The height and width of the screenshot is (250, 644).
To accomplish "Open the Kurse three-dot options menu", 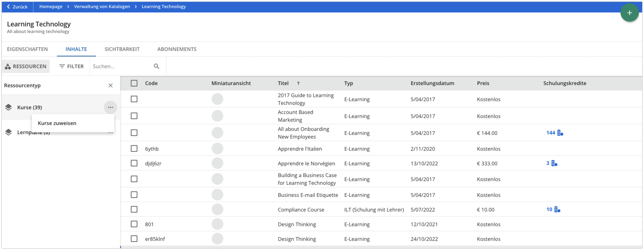I will coord(111,108).
